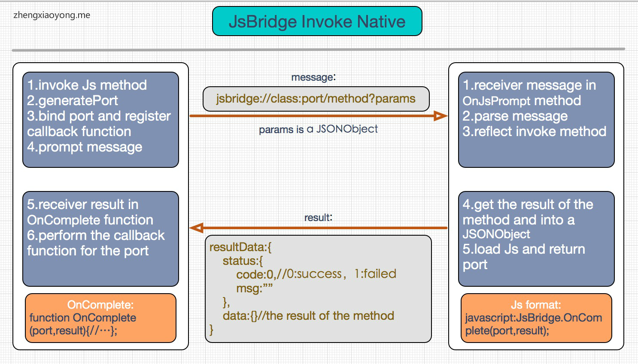
Task: Select the resultData JSON code box
Action: pyautogui.click(x=318, y=288)
